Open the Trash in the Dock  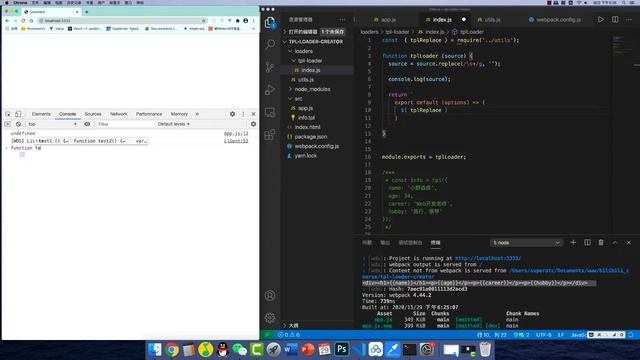pyautogui.click(x=485, y=349)
